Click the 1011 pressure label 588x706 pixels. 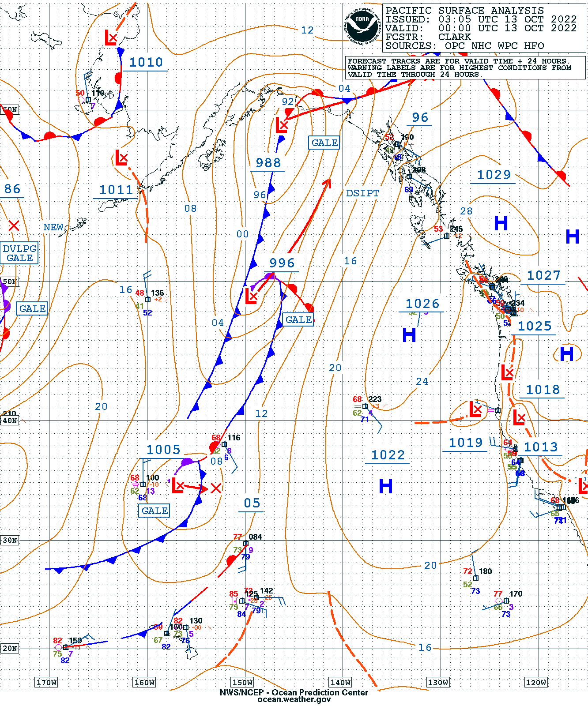pyautogui.click(x=116, y=190)
